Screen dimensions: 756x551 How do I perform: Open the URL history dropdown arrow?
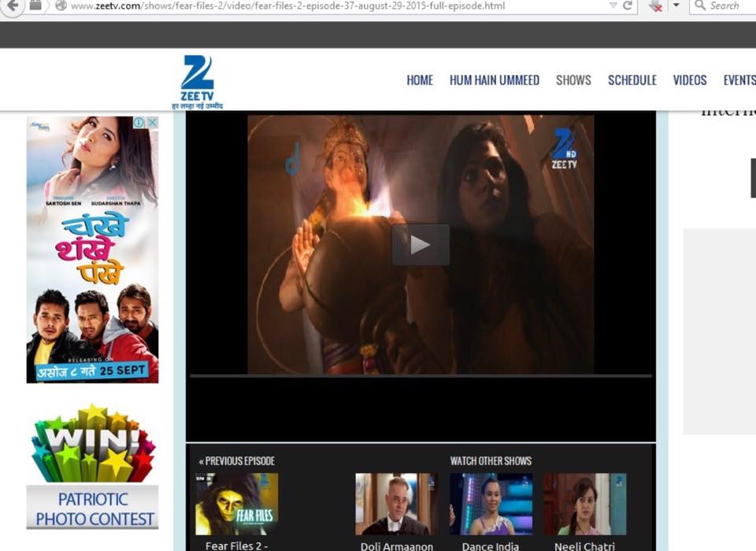click(613, 6)
